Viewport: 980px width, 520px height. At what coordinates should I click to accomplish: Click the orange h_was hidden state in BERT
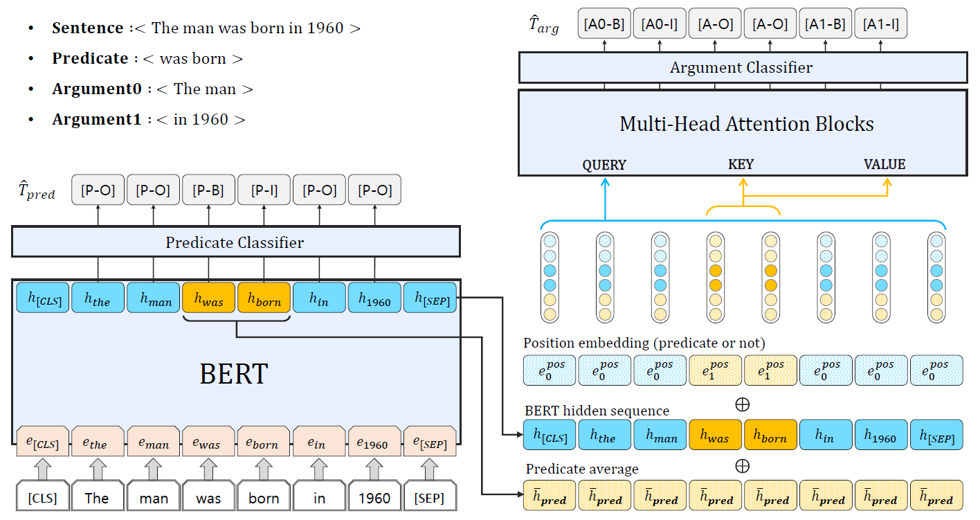click(x=208, y=298)
